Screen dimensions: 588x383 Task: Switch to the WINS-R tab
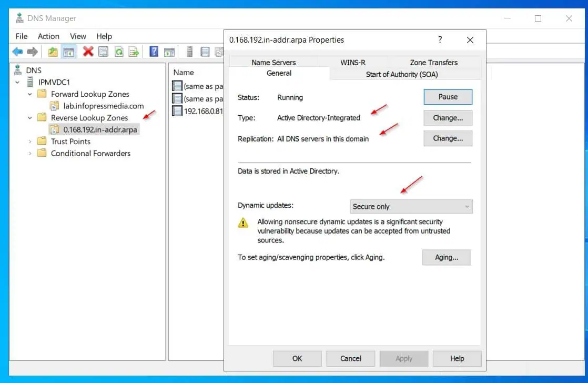pos(353,62)
